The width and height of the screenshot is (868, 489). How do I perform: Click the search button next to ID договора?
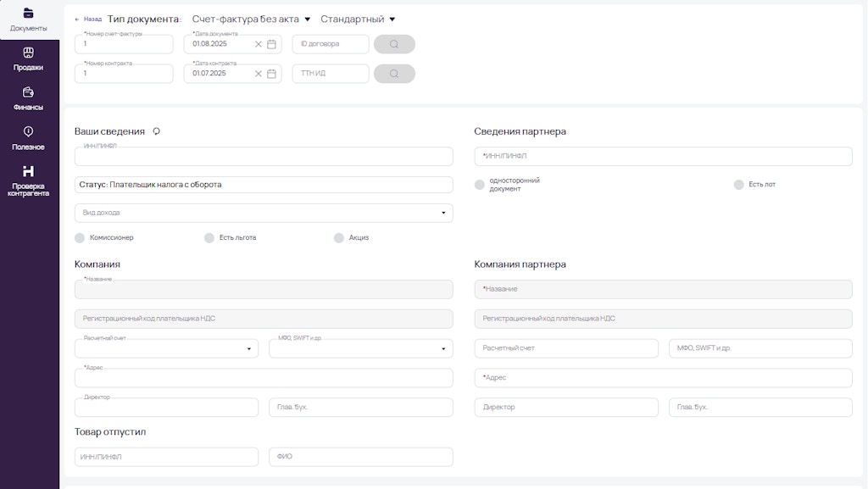[x=394, y=44]
